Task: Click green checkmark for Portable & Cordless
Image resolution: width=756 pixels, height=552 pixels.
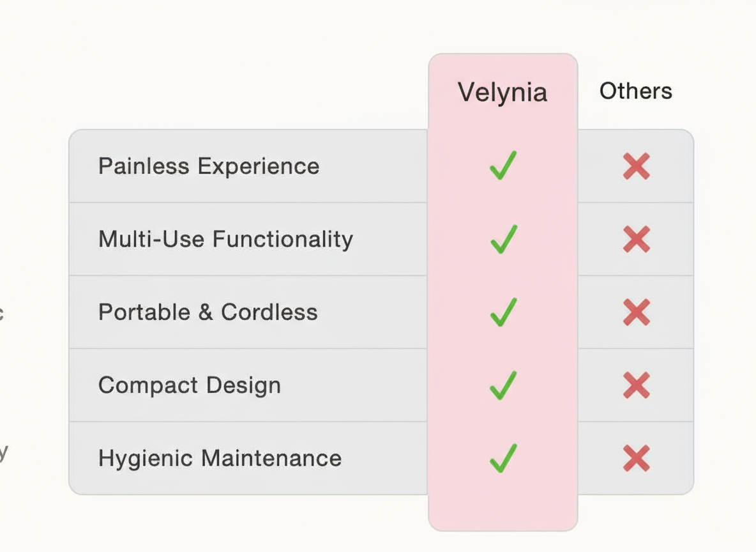Action: pos(503,312)
